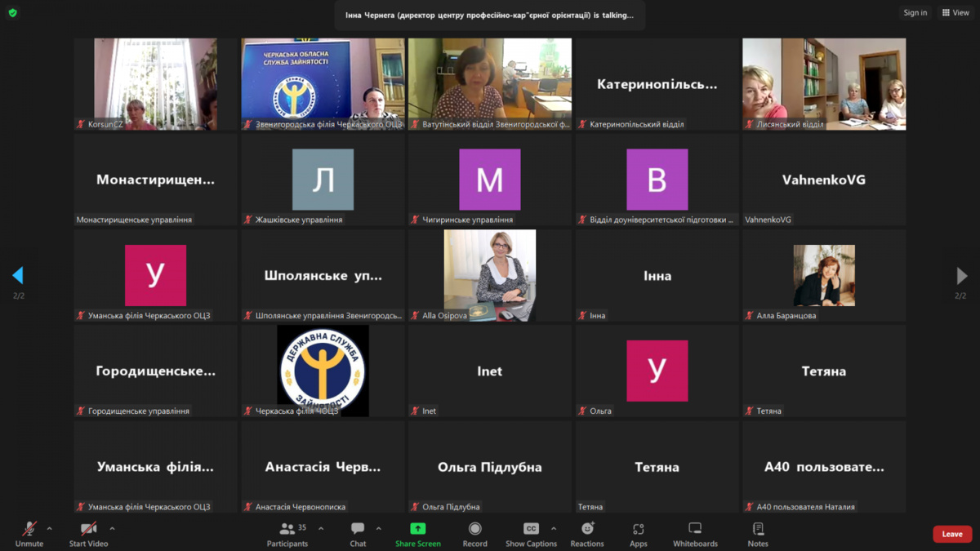
Task: Open the Notes panel
Action: pyautogui.click(x=758, y=535)
